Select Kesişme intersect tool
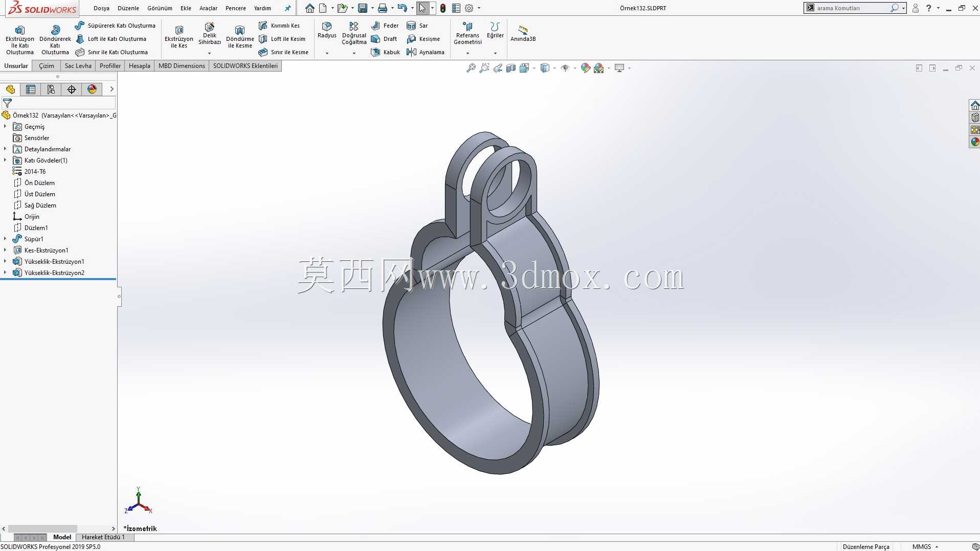The height and width of the screenshot is (551, 980). 424,39
